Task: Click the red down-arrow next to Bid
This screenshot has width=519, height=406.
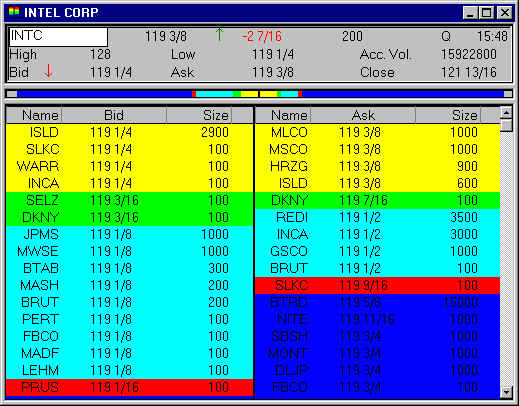Action: coord(48,71)
